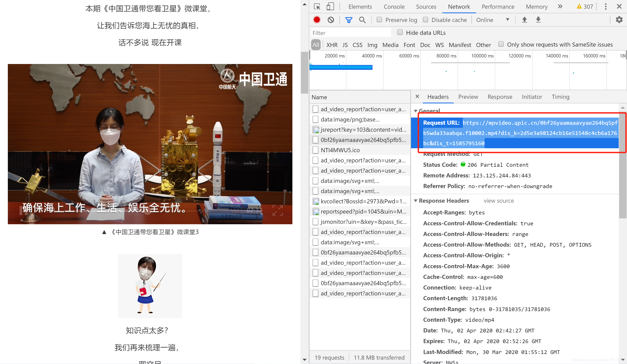Check the Disable cache checkbox
This screenshot has width=627, height=364.
pyautogui.click(x=425, y=20)
